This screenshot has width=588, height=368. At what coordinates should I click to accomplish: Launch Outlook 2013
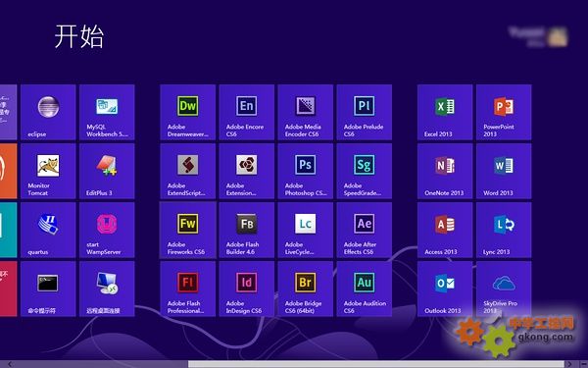(445, 289)
